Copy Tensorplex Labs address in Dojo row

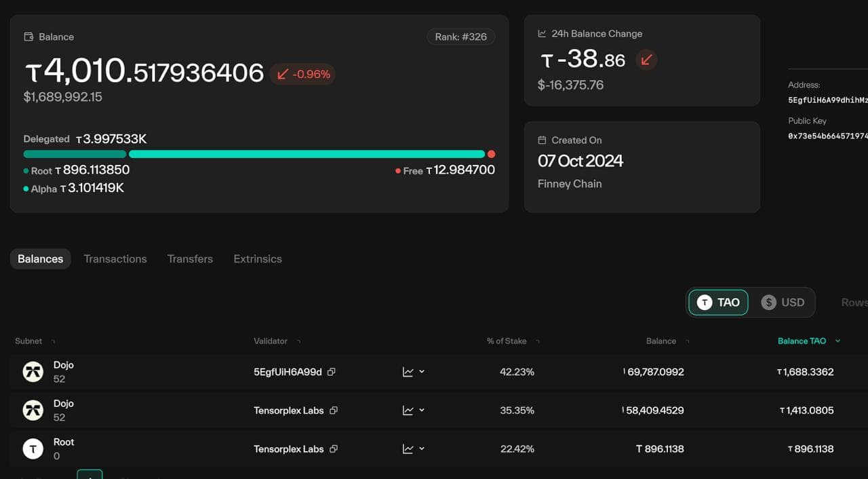(x=333, y=410)
